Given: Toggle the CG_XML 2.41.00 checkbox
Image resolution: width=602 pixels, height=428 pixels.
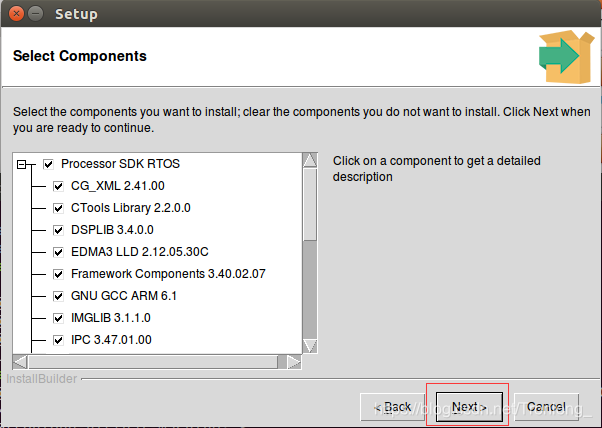Looking at the screenshot, I should pos(58,186).
